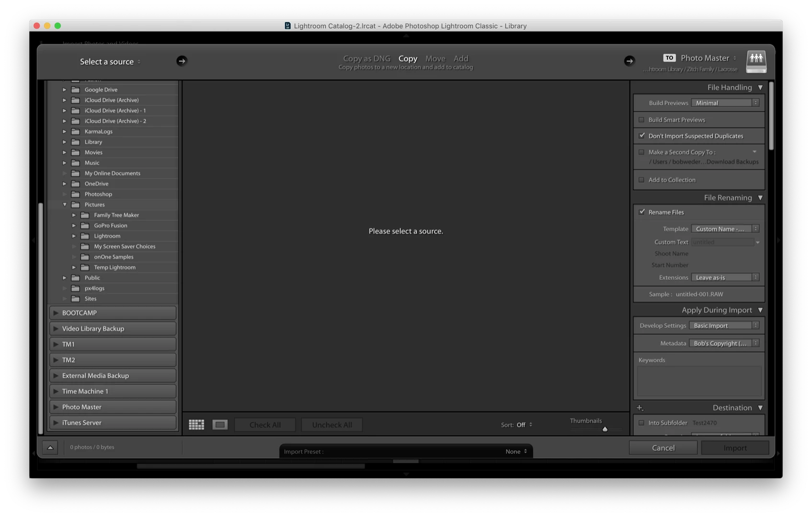Image resolution: width=812 pixels, height=517 pixels.
Task: Expand the Video Library Backup volume
Action: pyautogui.click(x=56, y=329)
